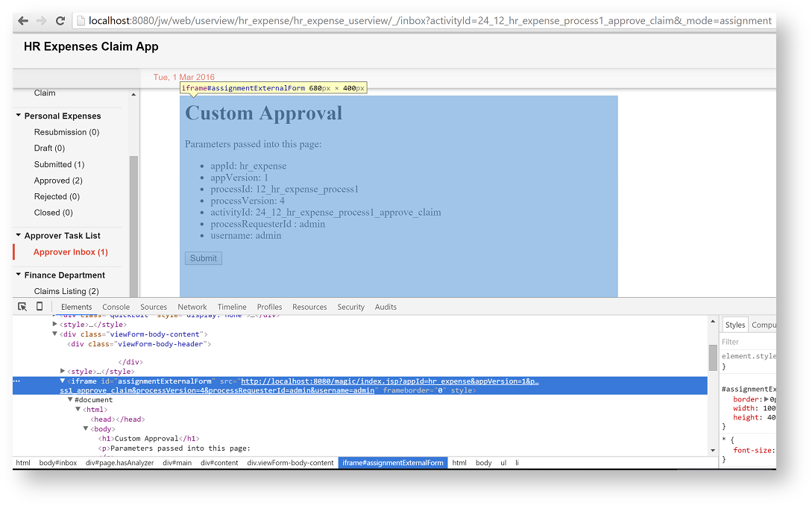Toggle the device mode icon in DevTools
This screenshot has height=506, width=812.
40,307
